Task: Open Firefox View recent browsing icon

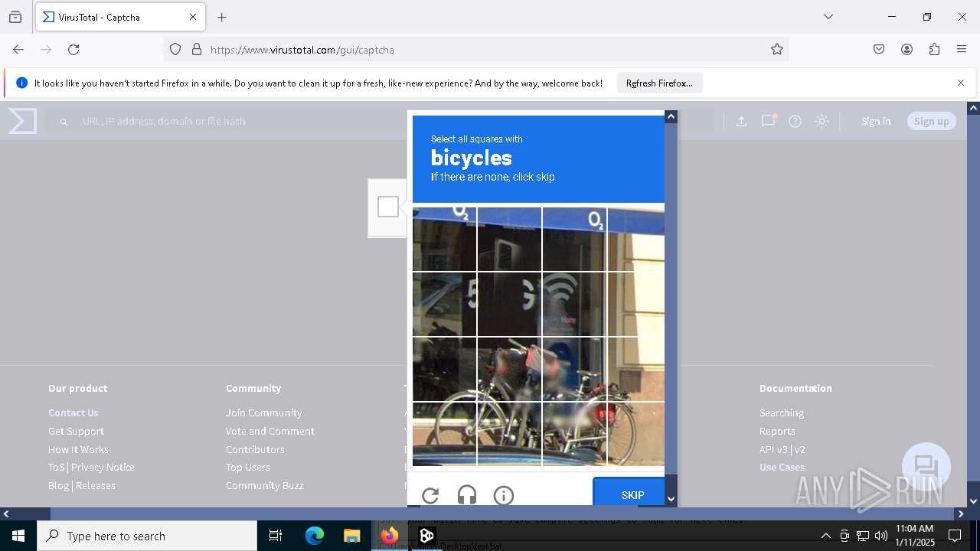Action: tap(15, 17)
